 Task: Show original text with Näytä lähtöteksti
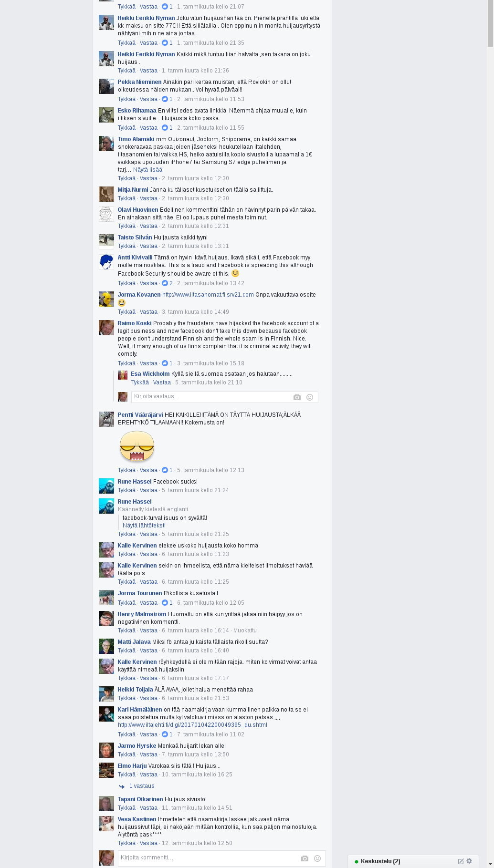144,526
